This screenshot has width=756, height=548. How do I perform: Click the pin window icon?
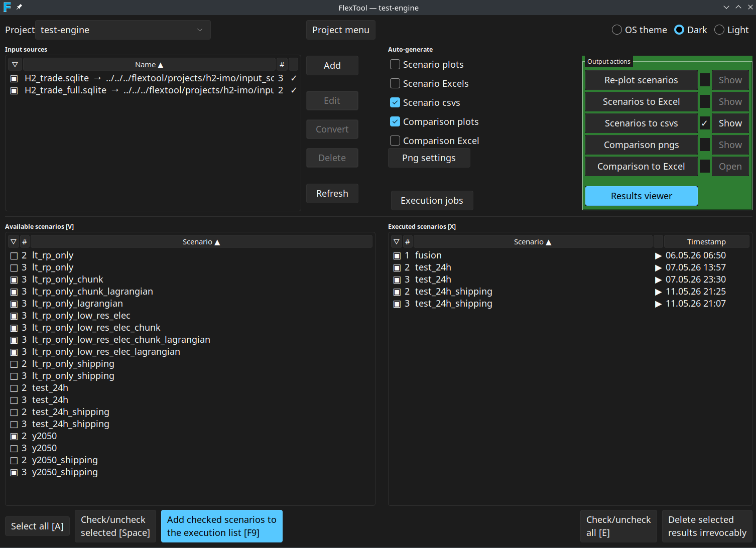click(19, 7)
